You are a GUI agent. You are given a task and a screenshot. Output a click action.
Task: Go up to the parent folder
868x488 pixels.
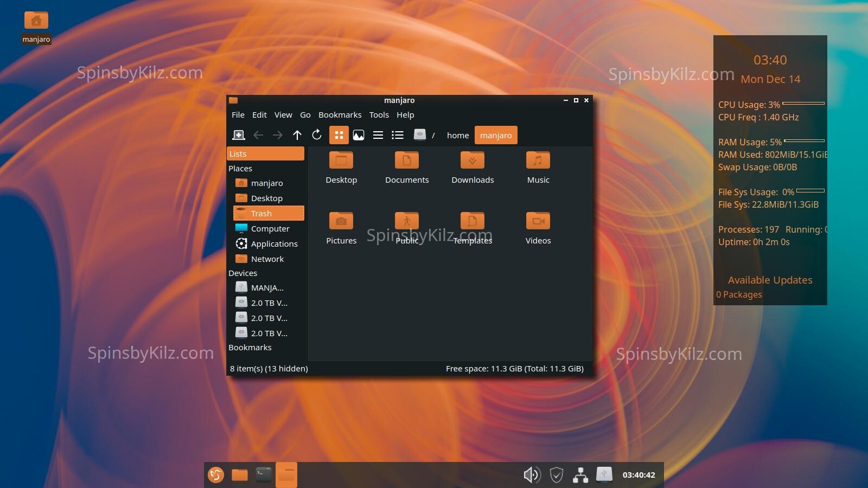tap(297, 135)
